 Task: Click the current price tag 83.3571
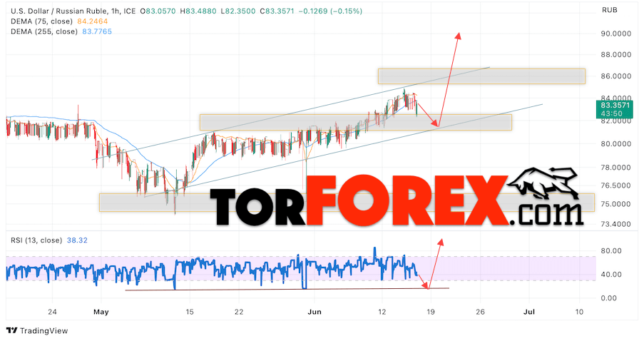pos(615,105)
